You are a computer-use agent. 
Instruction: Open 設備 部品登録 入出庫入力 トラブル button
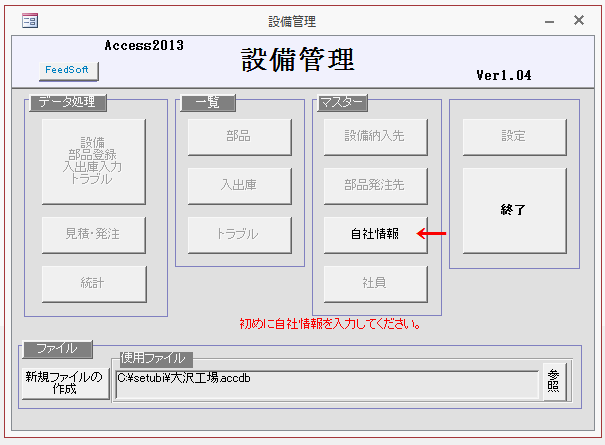[x=93, y=161]
